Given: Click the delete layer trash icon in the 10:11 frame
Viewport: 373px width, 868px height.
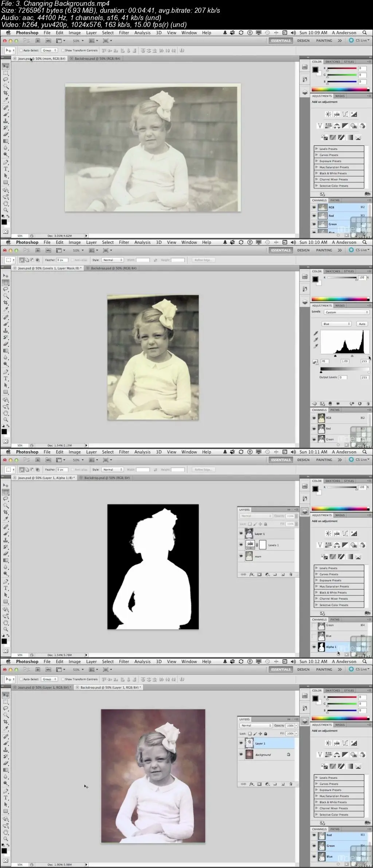Looking at the screenshot, I should point(291,574).
